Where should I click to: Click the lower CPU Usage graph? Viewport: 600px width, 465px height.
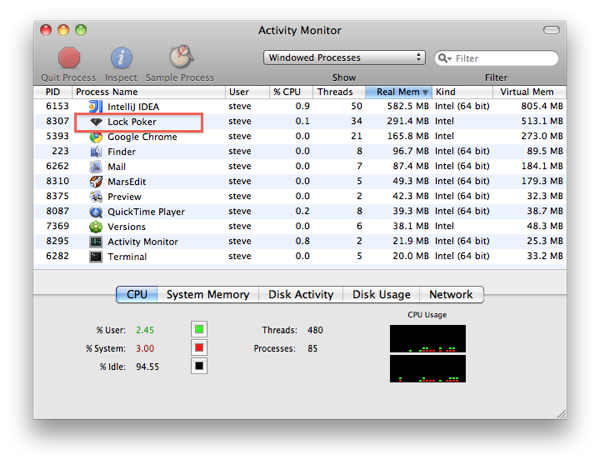coord(428,369)
